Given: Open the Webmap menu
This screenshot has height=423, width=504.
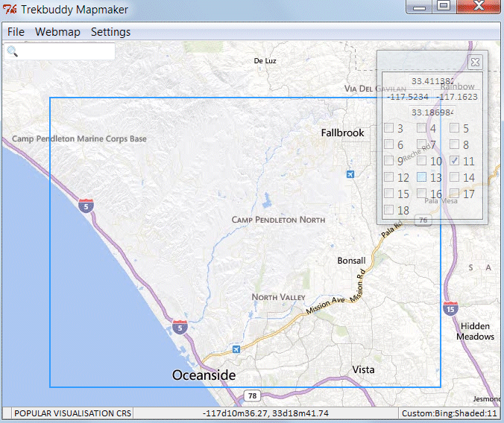Looking at the screenshot, I should (x=57, y=32).
